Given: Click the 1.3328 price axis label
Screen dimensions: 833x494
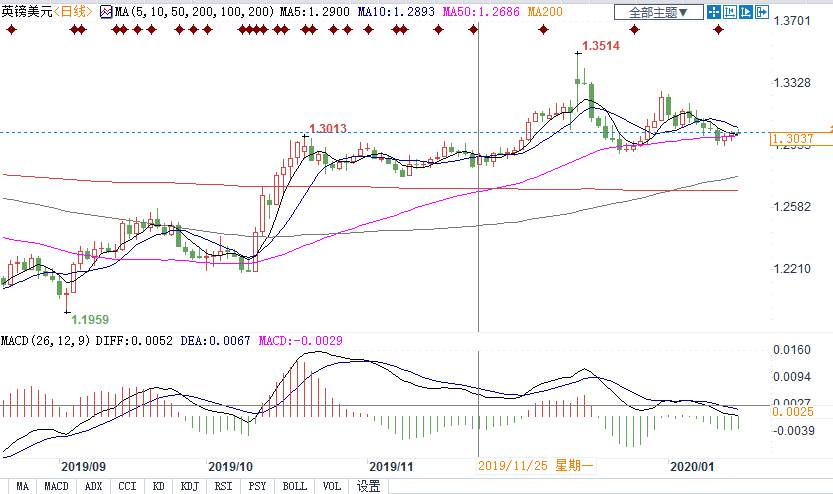Looking at the screenshot, I should click(x=792, y=83).
